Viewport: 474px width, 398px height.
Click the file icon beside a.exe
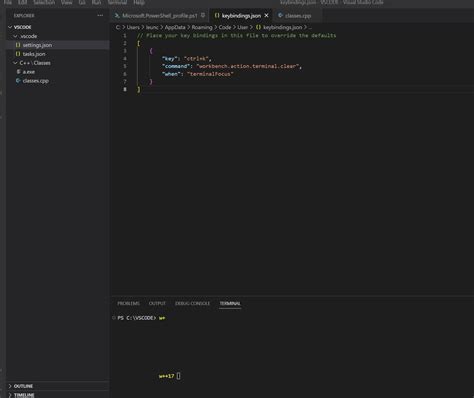point(18,71)
